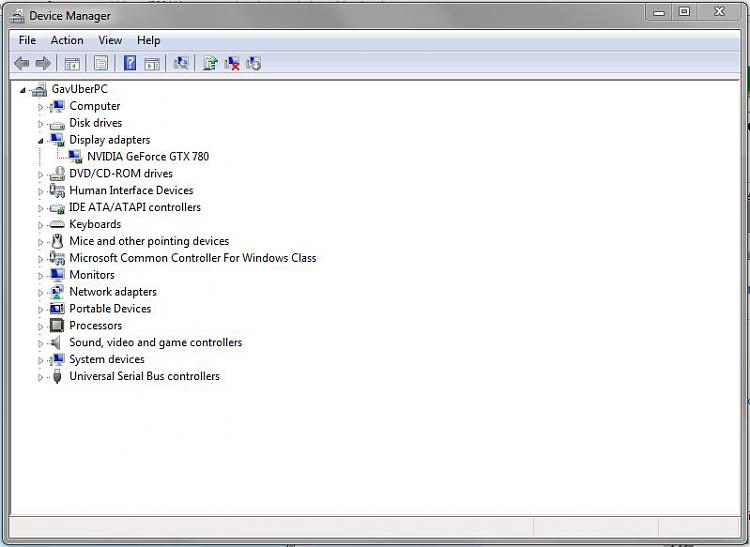
Task: Expand the DVD/CD-ROM drives category
Action: pyautogui.click(x=41, y=175)
